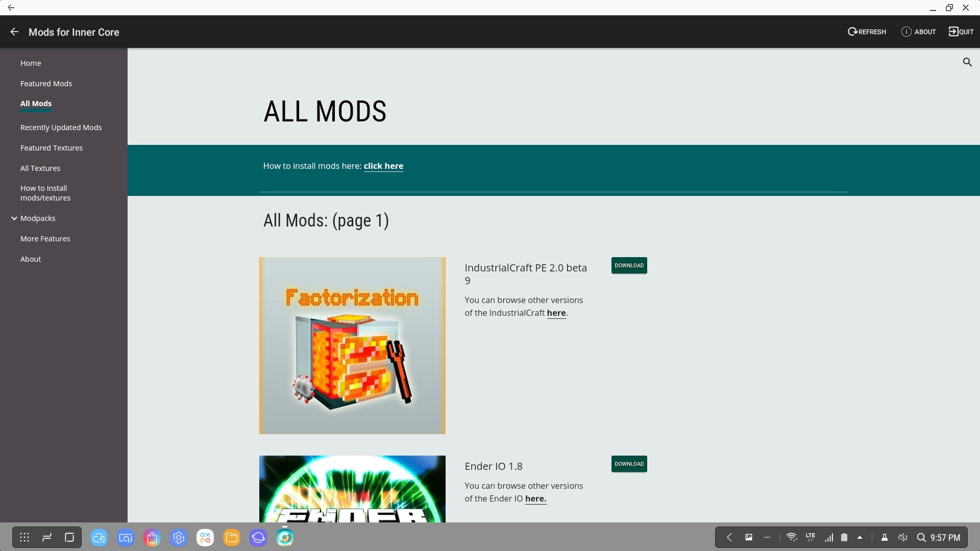
Task: Expand the Modpacks chevron
Action: click(x=14, y=218)
